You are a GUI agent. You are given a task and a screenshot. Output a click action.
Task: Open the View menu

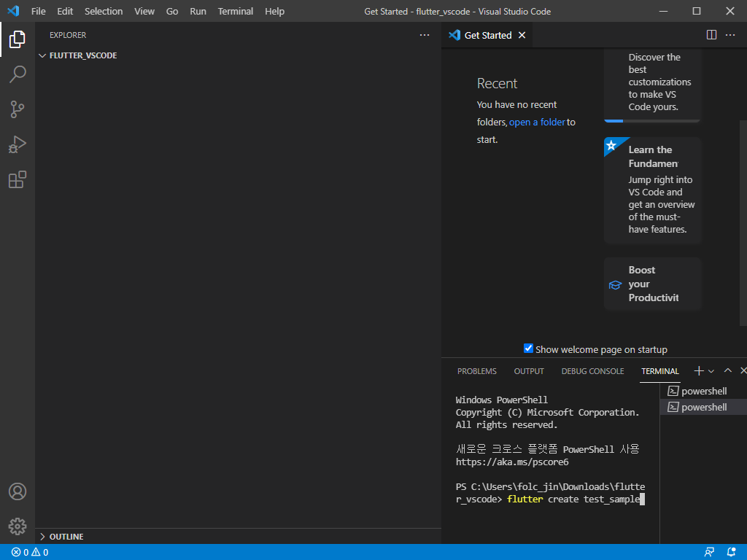(144, 11)
